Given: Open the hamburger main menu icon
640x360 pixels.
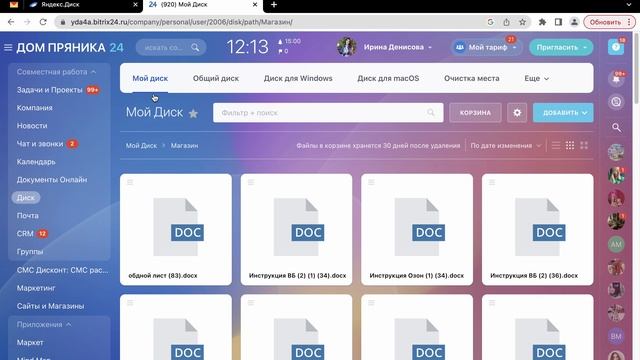Looking at the screenshot, I should point(8,47).
